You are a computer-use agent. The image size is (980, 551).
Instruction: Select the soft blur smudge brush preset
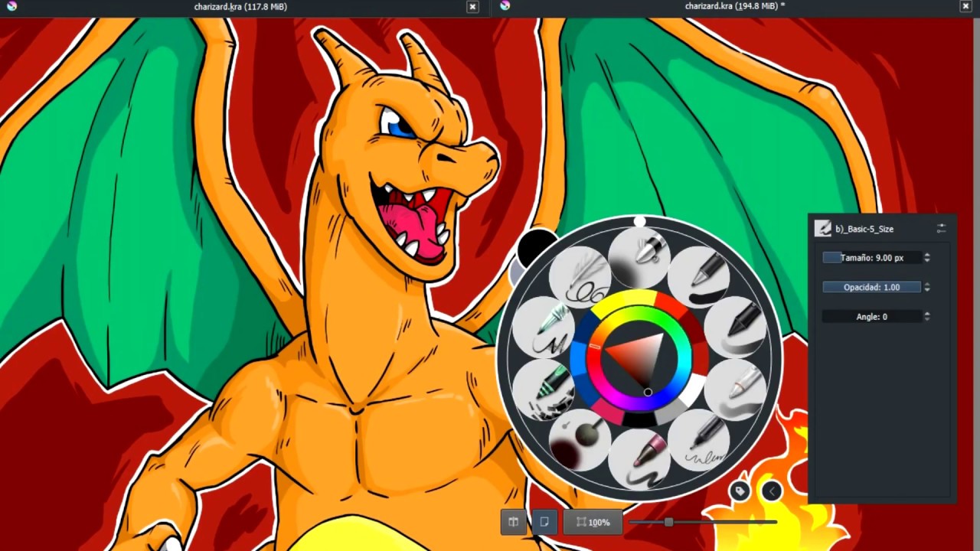pyautogui.click(x=579, y=441)
